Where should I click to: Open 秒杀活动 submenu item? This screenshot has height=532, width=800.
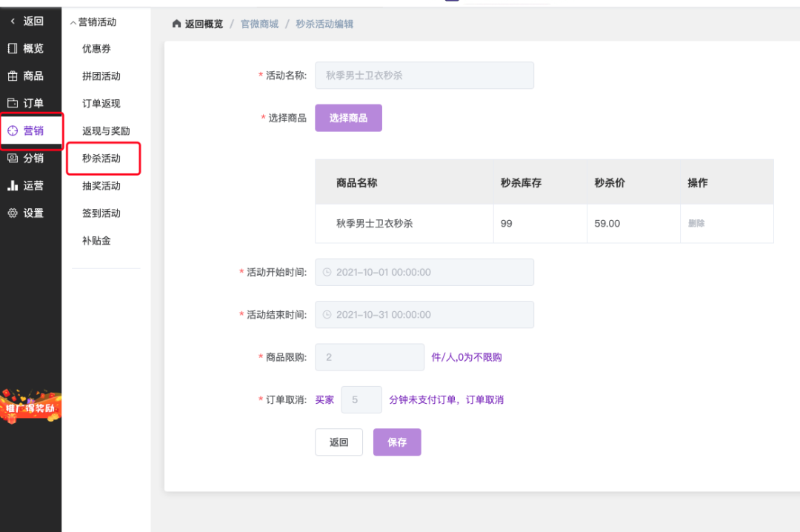[x=101, y=159]
